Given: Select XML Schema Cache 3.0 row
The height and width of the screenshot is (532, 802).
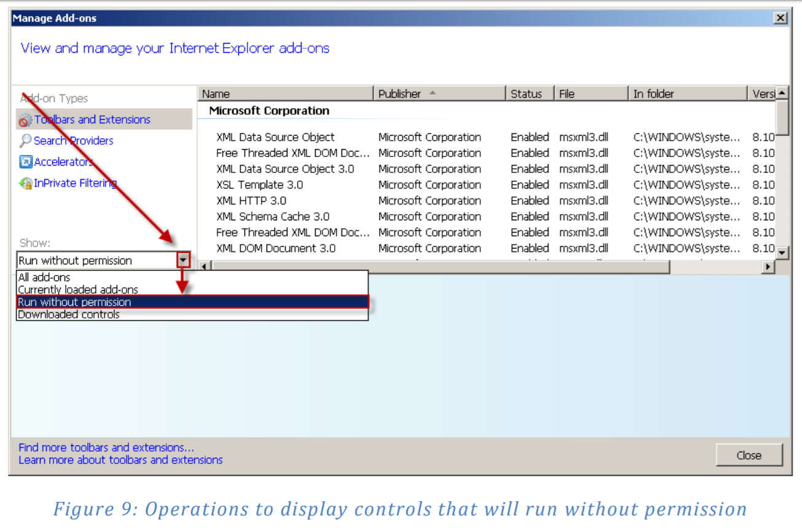Looking at the screenshot, I should [486, 217].
